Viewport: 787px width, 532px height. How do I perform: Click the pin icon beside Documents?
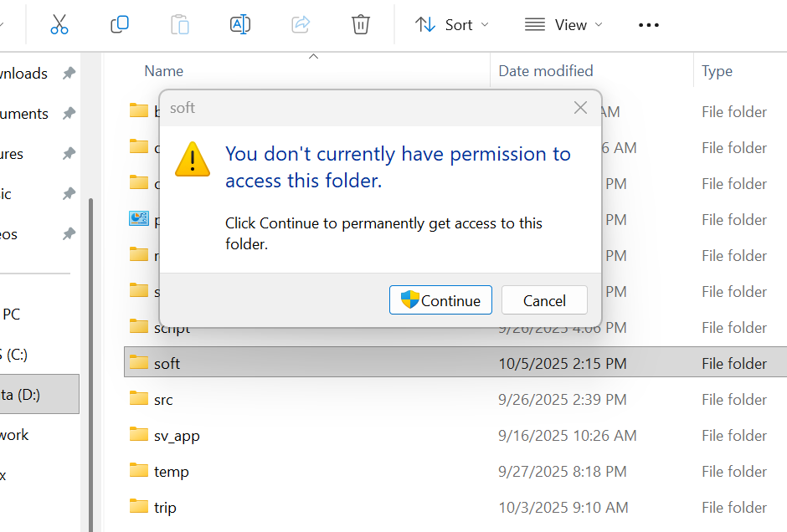[69, 113]
